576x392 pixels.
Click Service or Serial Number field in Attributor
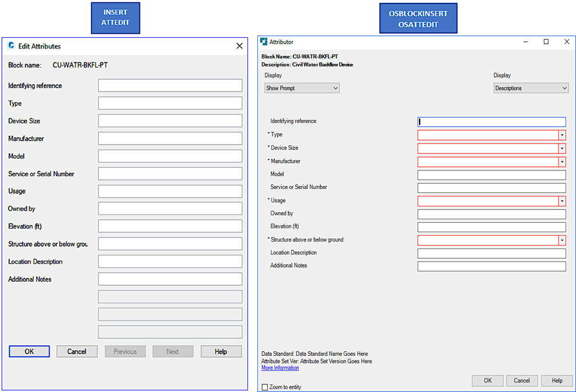click(x=491, y=188)
